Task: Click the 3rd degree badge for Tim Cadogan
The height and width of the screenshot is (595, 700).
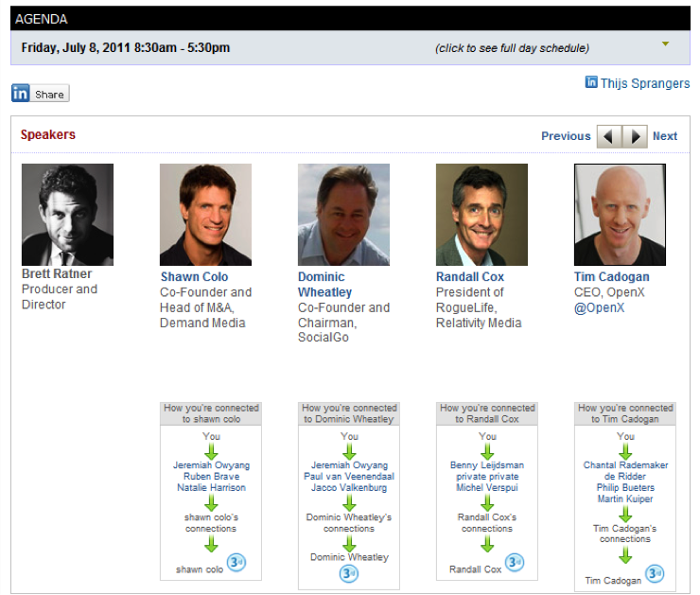Action: point(655,573)
